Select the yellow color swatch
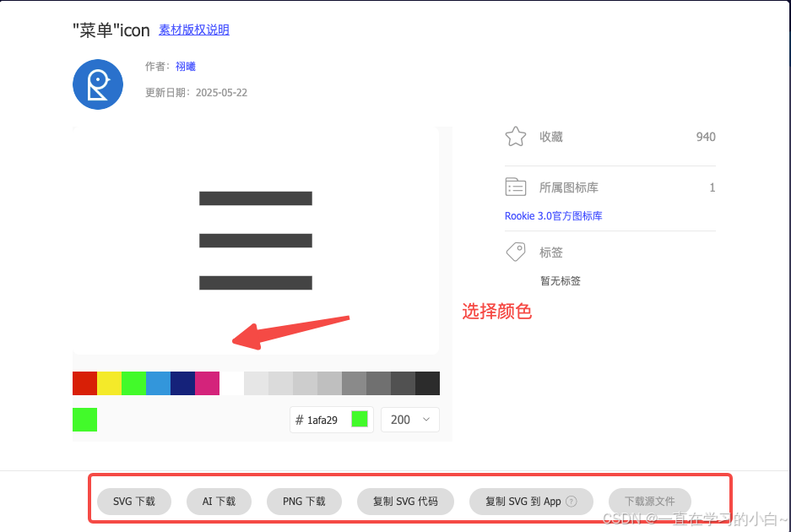The image size is (791, 532). pyautogui.click(x=110, y=383)
